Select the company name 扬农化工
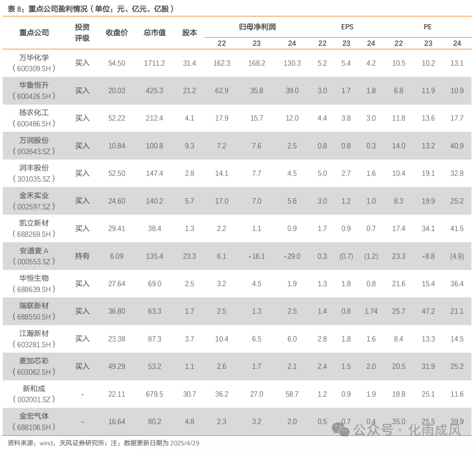The height and width of the screenshot is (449, 476). (x=34, y=113)
